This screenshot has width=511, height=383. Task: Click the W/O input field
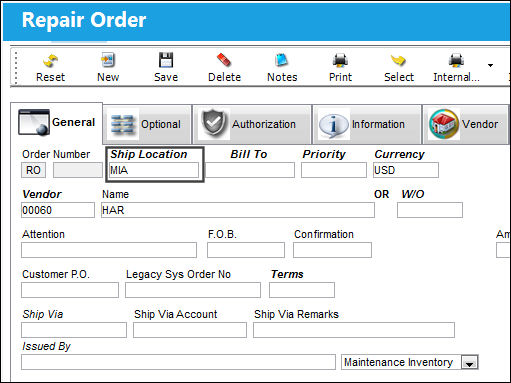coord(430,210)
